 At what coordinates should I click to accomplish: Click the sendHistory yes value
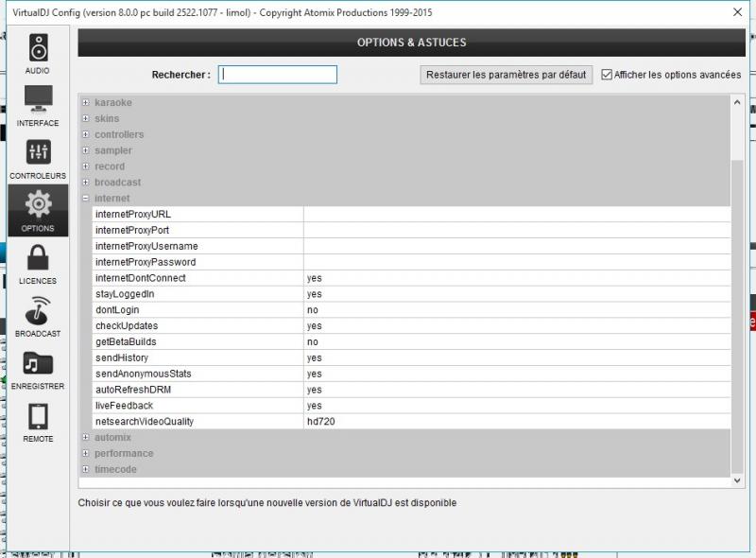point(517,357)
